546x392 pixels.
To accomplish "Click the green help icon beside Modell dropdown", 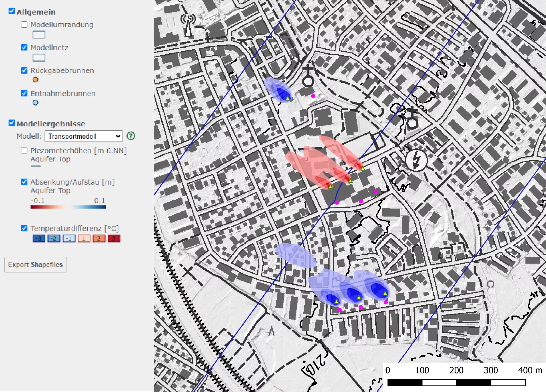I will [131, 136].
